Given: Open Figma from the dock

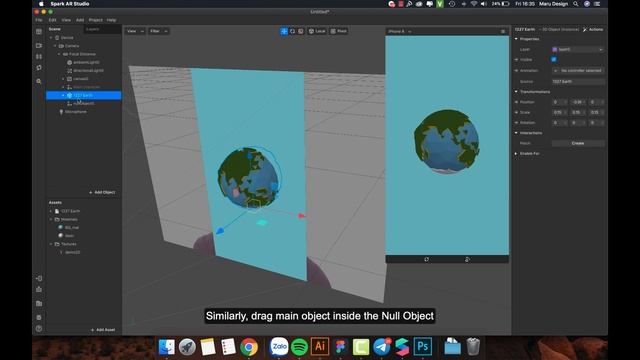Looking at the screenshot, I should (x=340, y=347).
